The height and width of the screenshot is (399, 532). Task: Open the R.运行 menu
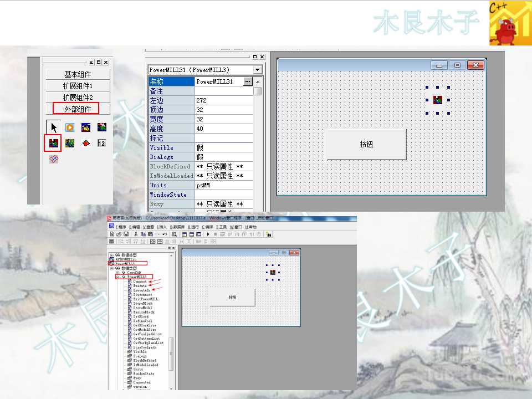193,227
